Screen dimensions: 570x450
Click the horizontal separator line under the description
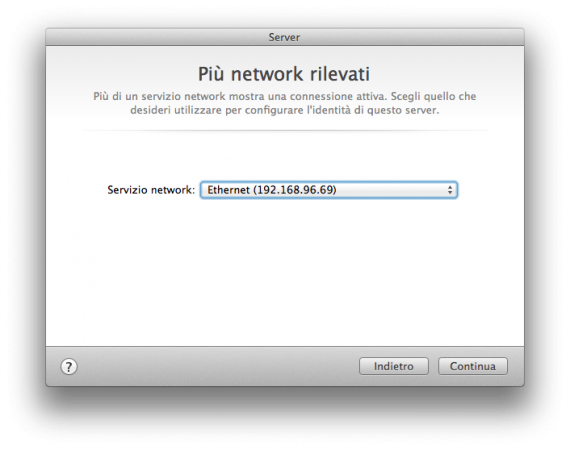coord(285,130)
